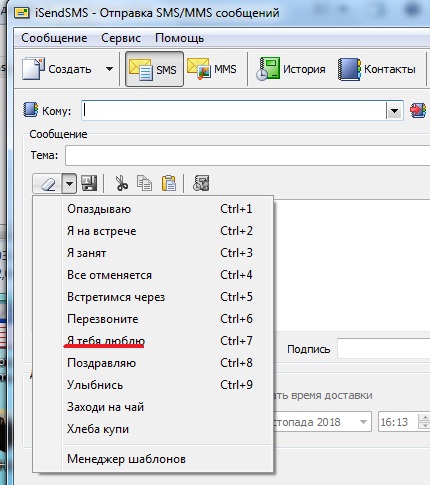The image size is (430, 485).
Task: Choose template Перезвоните
Action: click(153, 319)
